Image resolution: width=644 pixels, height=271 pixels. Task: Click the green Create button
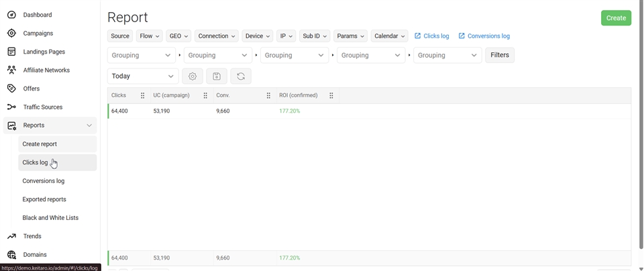(615, 18)
